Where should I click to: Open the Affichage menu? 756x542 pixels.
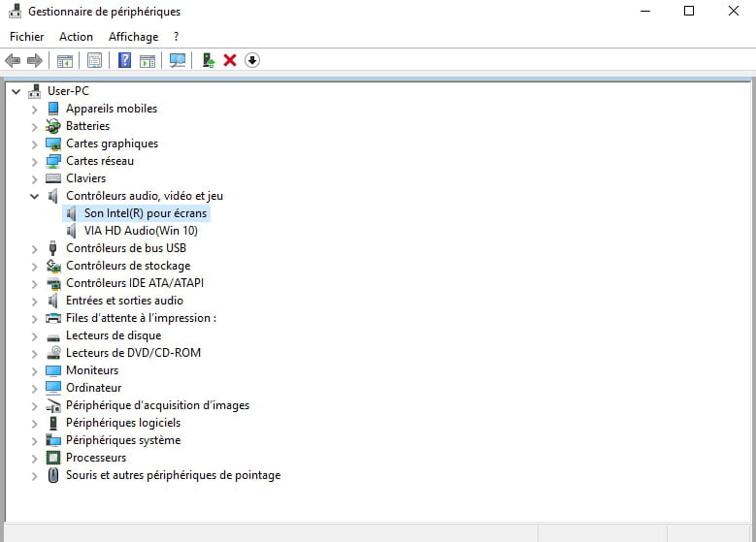pyautogui.click(x=134, y=37)
